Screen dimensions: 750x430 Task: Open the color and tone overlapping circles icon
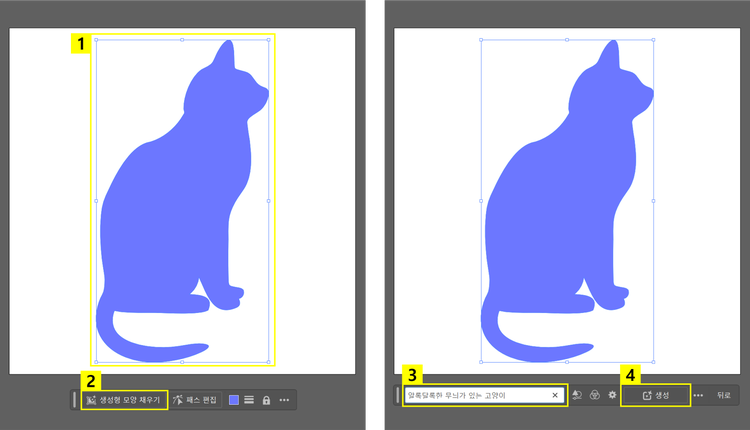coord(595,395)
